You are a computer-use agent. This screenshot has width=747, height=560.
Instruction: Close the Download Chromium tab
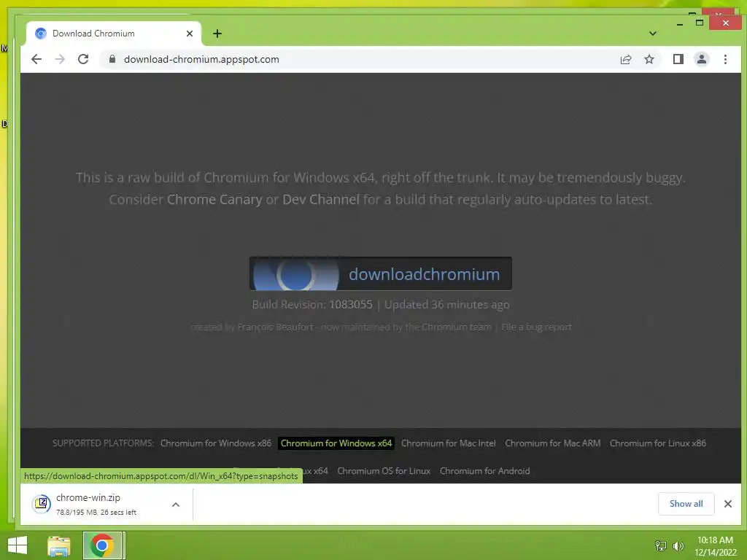[190, 34]
